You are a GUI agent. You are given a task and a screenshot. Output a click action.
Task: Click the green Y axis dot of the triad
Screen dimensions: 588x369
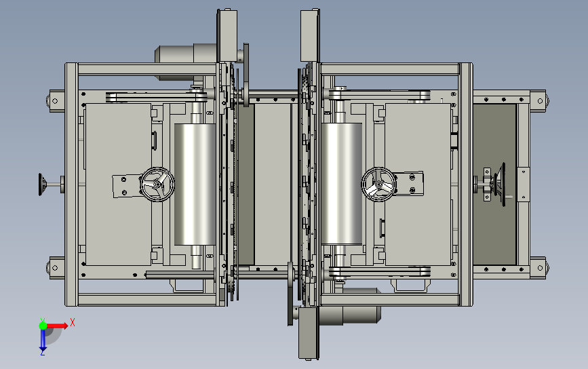tap(43, 326)
